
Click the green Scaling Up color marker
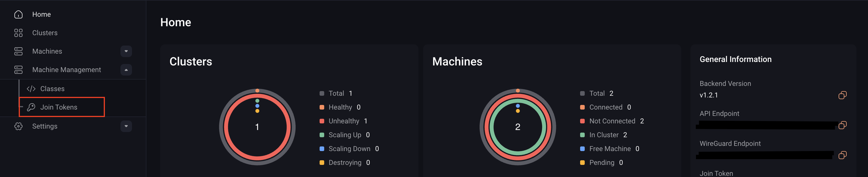321,135
